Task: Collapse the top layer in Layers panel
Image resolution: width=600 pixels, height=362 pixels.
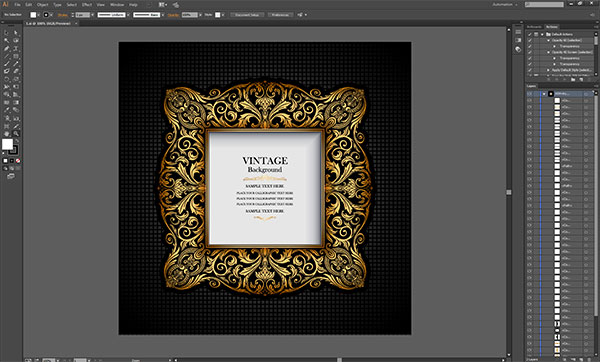Action: coord(544,94)
